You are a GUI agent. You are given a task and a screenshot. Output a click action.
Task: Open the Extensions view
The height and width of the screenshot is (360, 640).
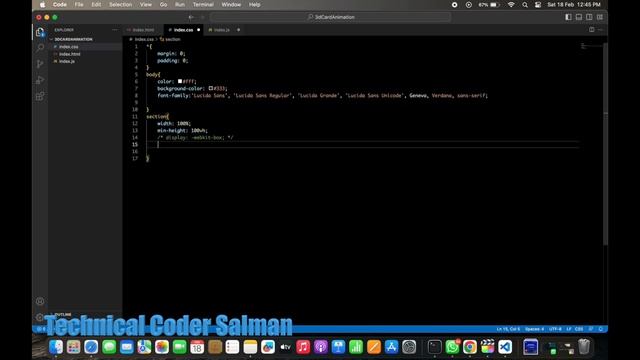pos(40,96)
